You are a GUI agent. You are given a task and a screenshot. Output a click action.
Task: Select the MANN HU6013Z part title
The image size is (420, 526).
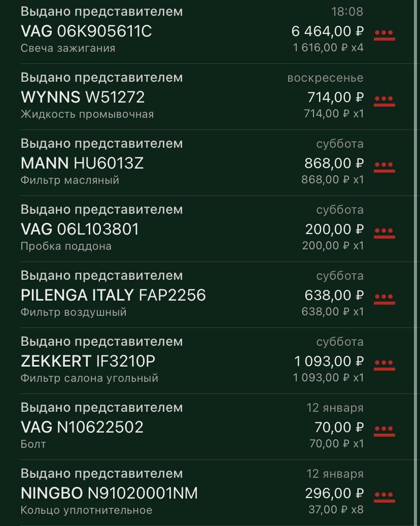tap(82, 163)
